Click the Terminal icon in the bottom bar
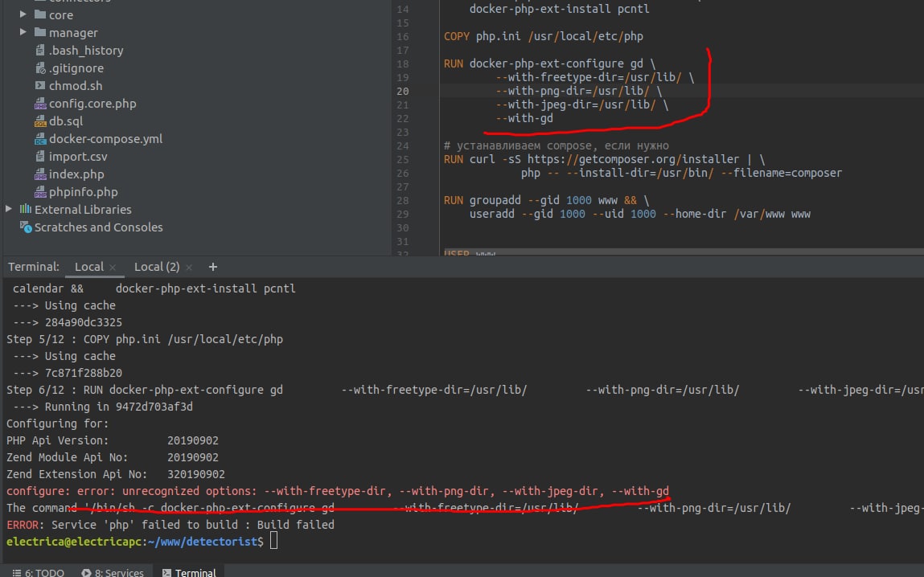924x577 pixels. 166,572
